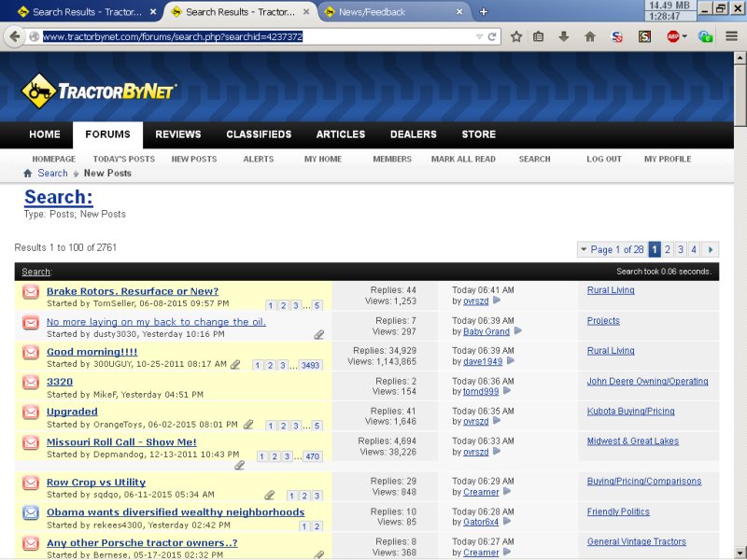Screen dimensions: 747x560
Task: Jump to page 470 of Missouri Roll Call
Action: [x=313, y=456]
